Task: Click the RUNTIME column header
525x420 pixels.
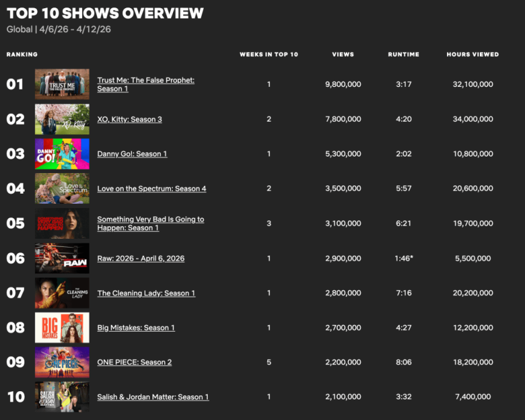Action: [403, 54]
